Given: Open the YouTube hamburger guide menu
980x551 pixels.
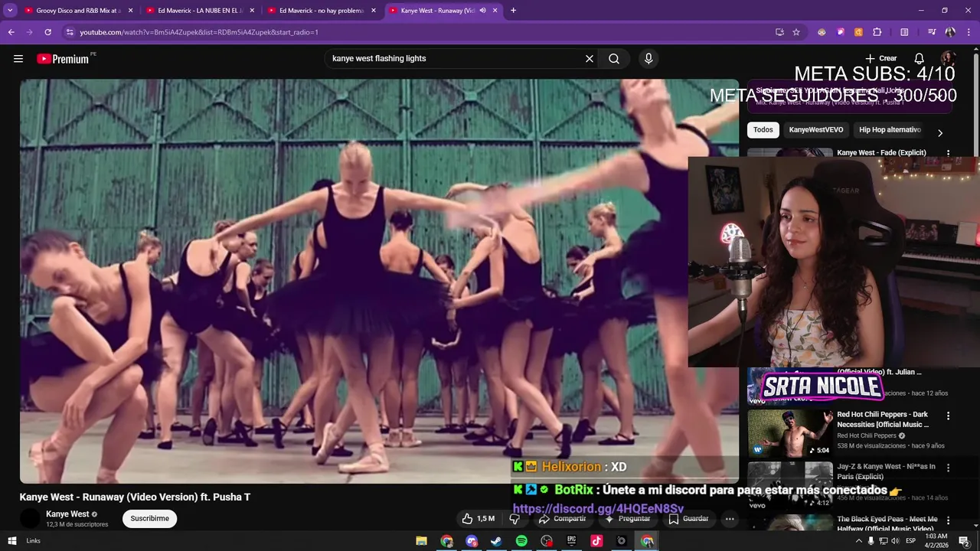Looking at the screenshot, I should [x=18, y=59].
